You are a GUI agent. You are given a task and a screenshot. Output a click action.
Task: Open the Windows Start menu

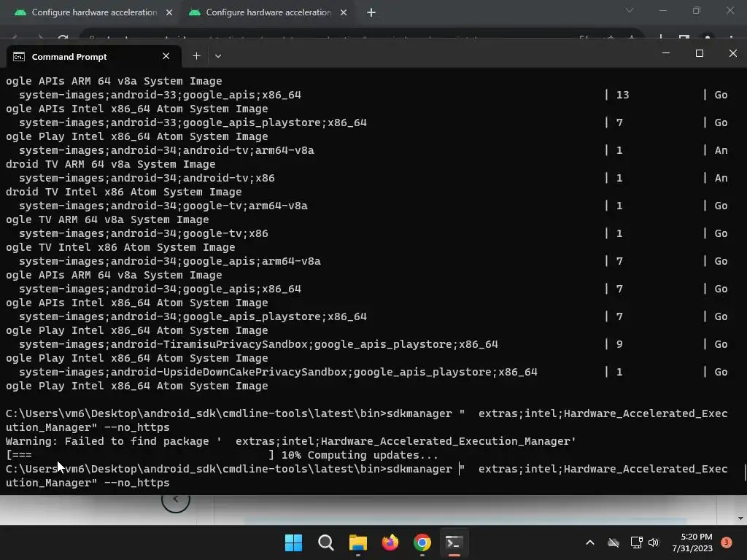point(293,542)
